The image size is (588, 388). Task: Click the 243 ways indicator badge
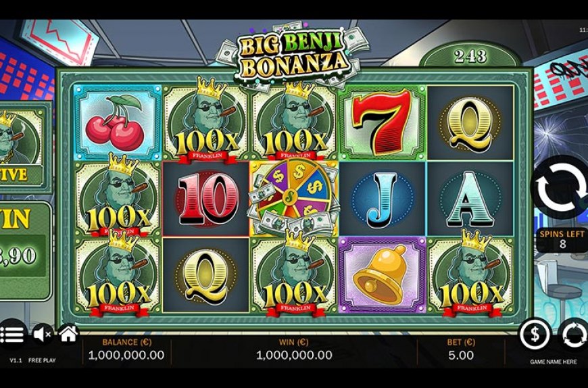click(470, 57)
